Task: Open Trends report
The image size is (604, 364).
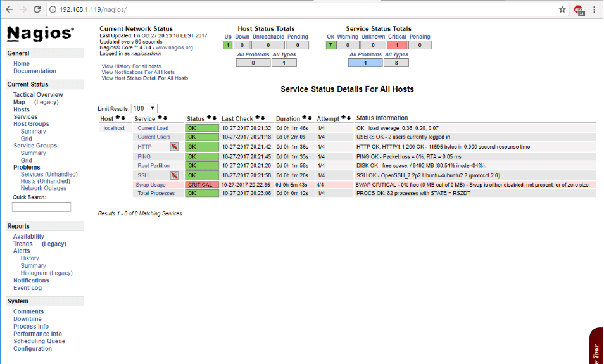Action: click(23, 244)
